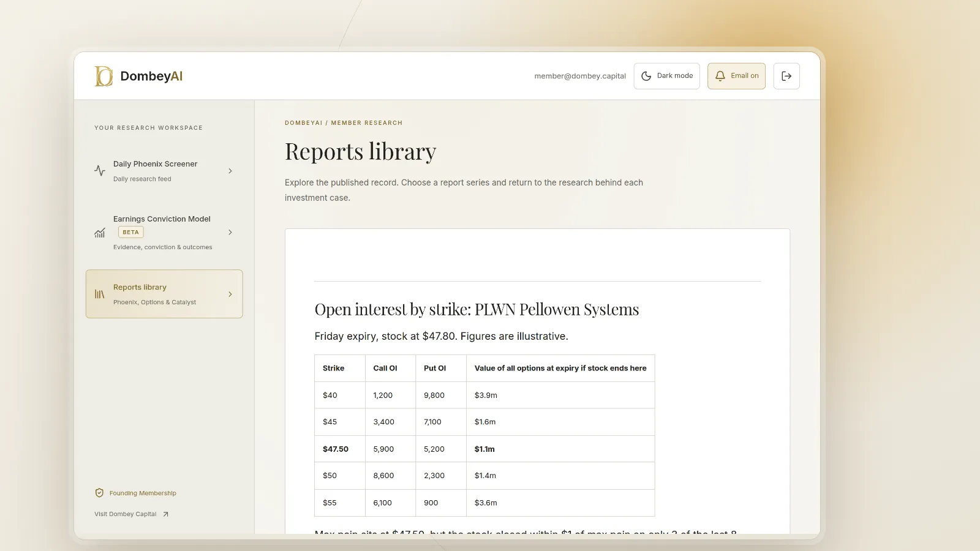The height and width of the screenshot is (551, 980).
Task: Click the chart icon beside Earnings Conviction Model
Action: (x=100, y=233)
